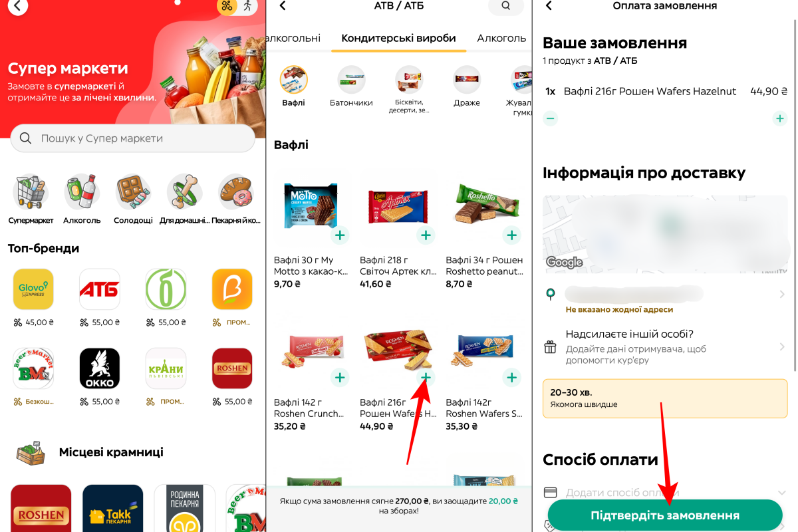This screenshot has height=532, width=798.
Task: Go back from Оплата замовлення screen
Action: (x=549, y=6)
